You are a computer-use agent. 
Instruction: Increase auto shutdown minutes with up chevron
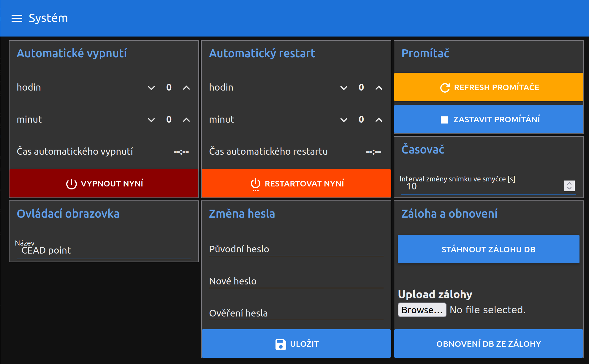(x=186, y=120)
